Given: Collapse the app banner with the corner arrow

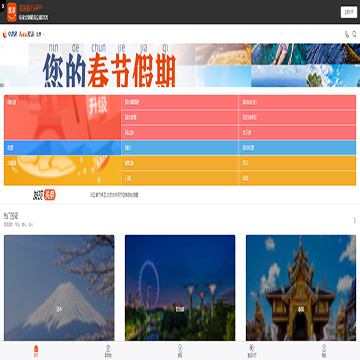Looking at the screenshot, I should [x=3, y=6].
